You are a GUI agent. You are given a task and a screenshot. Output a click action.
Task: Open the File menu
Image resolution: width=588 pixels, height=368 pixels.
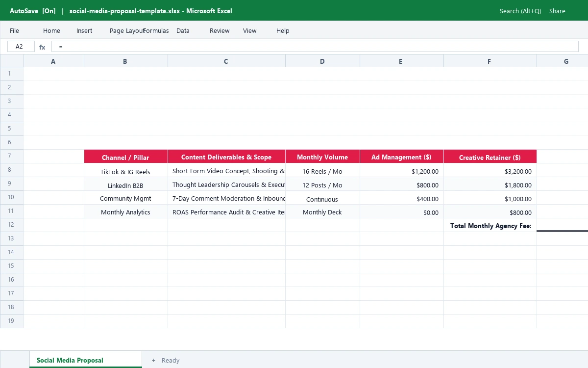15,30
